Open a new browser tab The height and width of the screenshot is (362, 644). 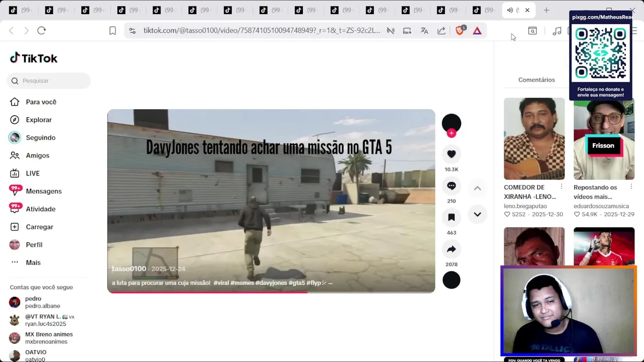[x=546, y=10]
